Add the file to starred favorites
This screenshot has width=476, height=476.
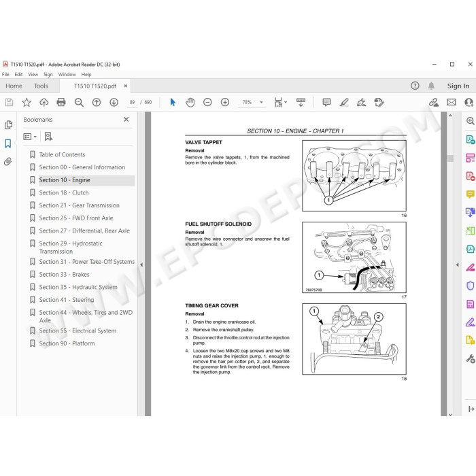point(27,102)
